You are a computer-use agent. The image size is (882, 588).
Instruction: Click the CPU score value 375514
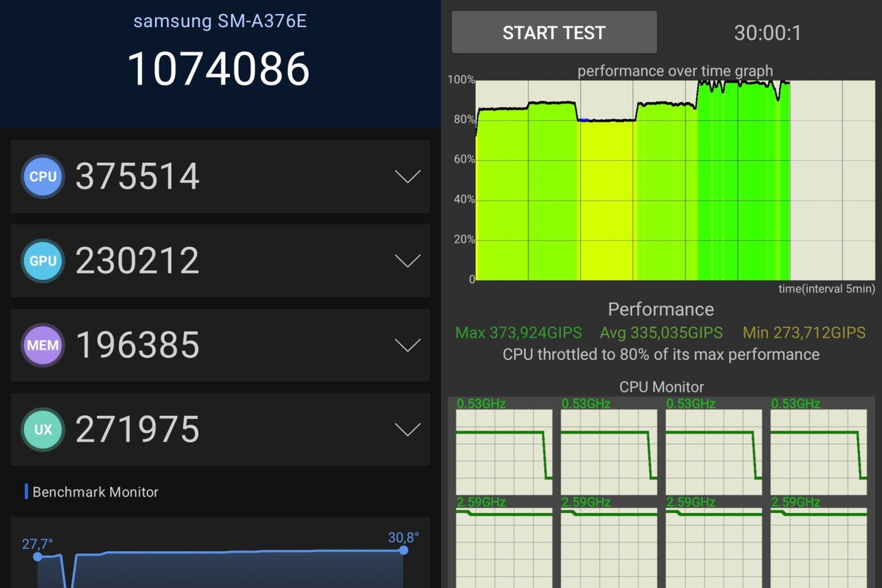click(137, 177)
